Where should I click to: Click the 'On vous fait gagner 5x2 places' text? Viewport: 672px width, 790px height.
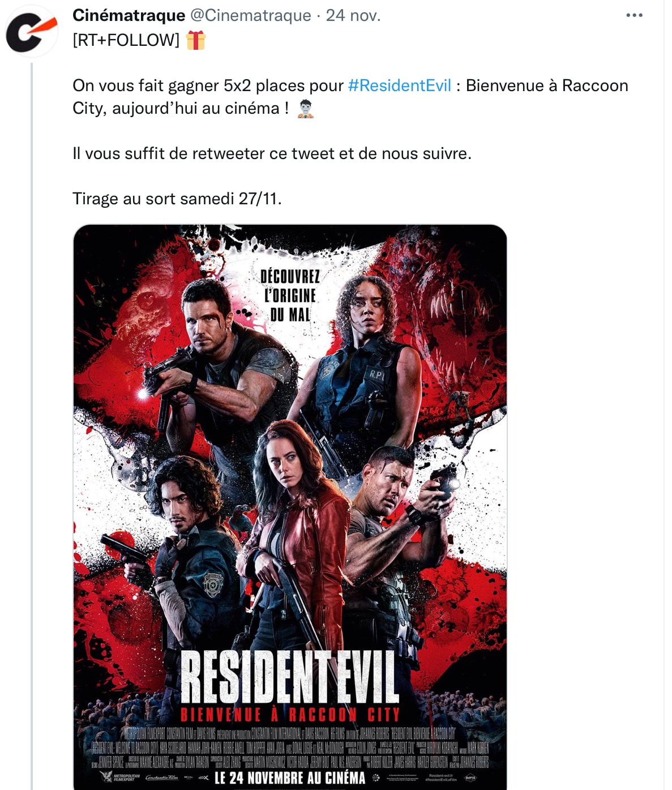pyautogui.click(x=208, y=85)
